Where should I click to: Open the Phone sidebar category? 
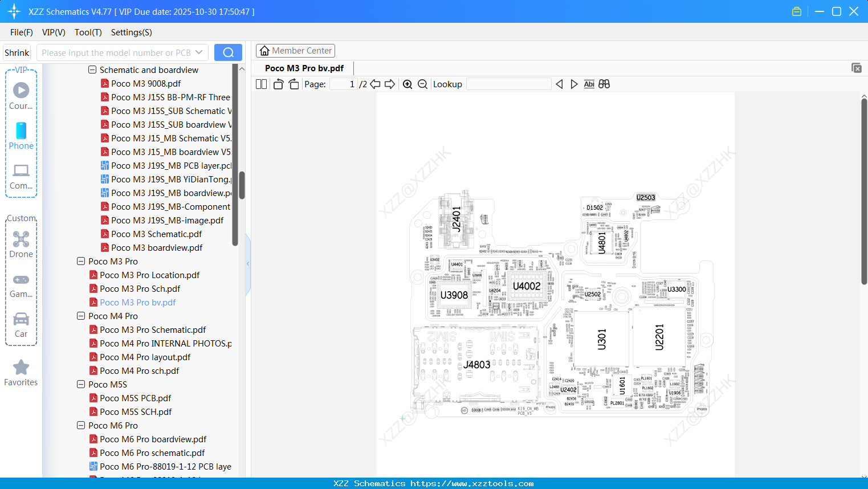[x=21, y=136]
